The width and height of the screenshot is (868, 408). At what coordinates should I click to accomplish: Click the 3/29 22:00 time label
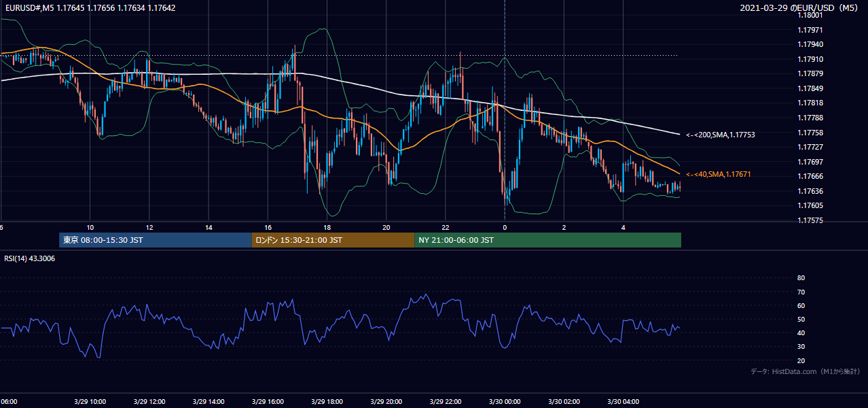[445, 401]
